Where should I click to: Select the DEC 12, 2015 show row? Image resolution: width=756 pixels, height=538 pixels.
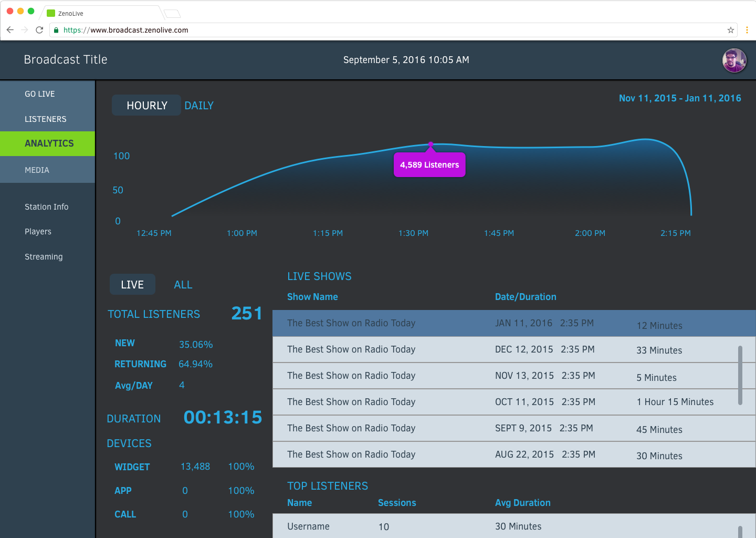pyautogui.click(x=514, y=349)
